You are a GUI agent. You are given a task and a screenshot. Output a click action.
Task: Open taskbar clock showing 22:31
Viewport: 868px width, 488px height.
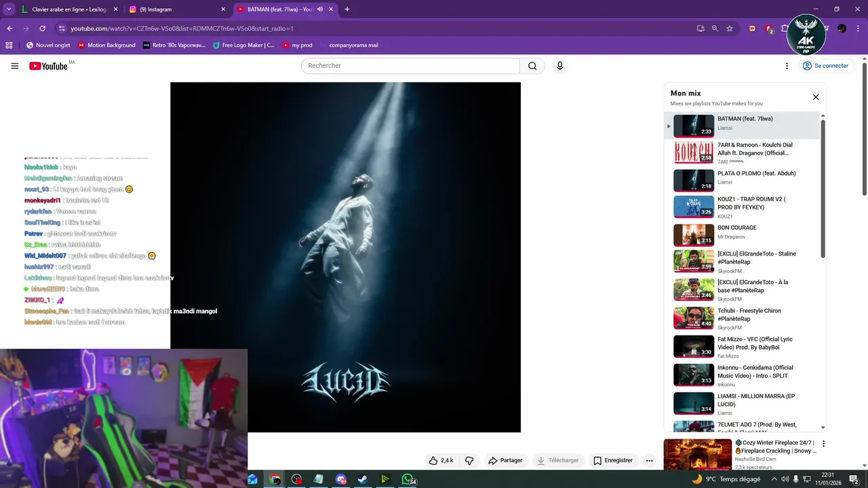[827, 479]
